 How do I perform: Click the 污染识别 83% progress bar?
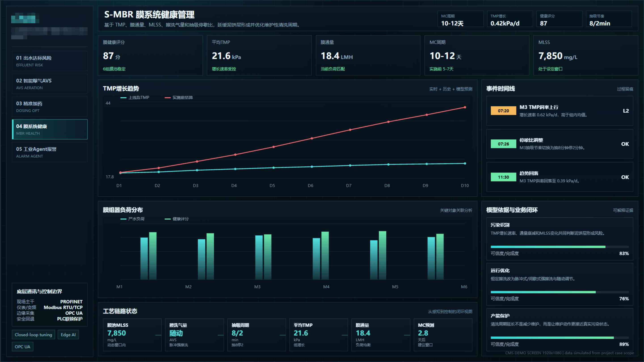point(560,247)
